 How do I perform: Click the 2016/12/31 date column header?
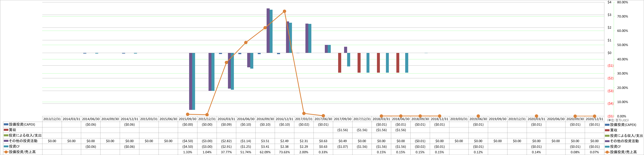coord(285,119)
